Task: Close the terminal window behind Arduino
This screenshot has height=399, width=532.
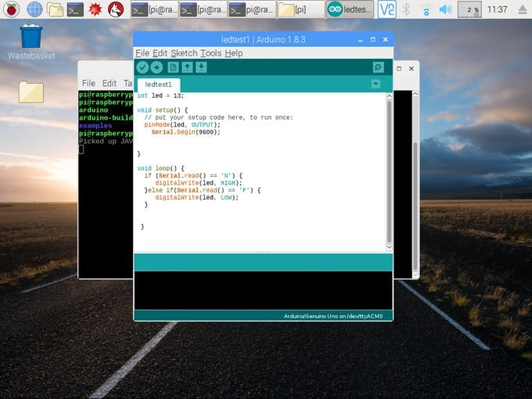Action: point(412,69)
